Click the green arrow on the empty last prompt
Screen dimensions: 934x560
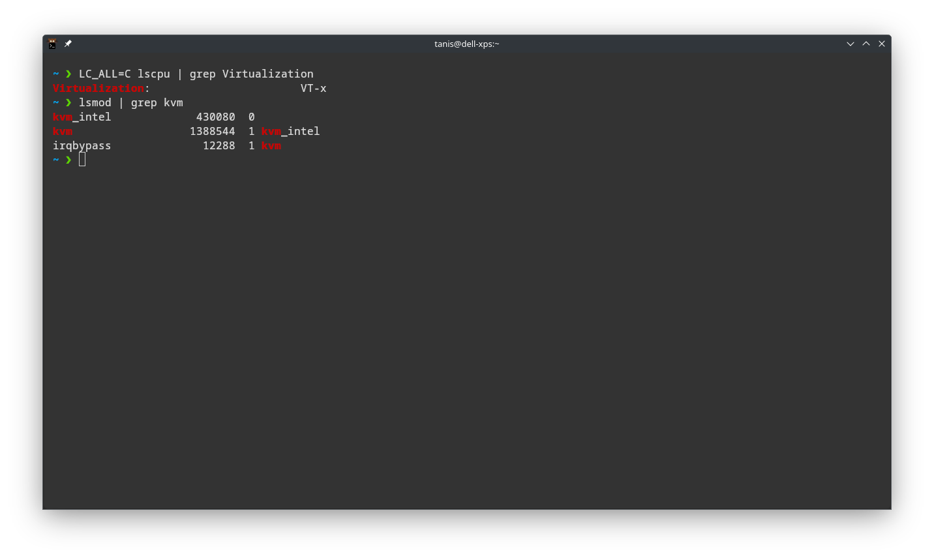[x=68, y=160]
